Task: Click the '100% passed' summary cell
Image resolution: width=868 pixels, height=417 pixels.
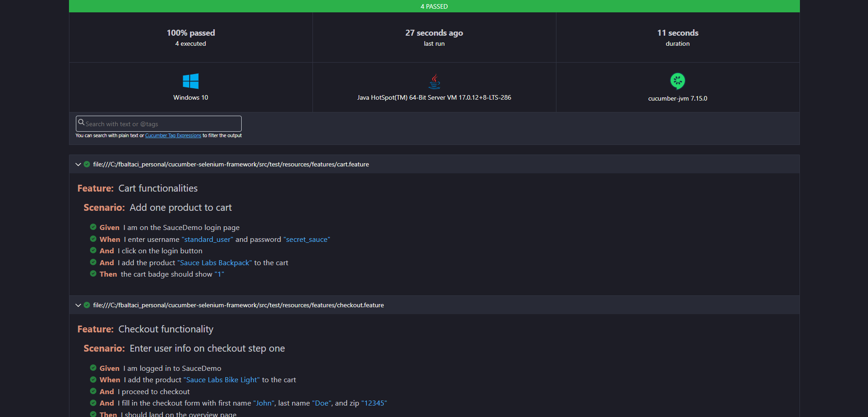Action: click(x=191, y=37)
